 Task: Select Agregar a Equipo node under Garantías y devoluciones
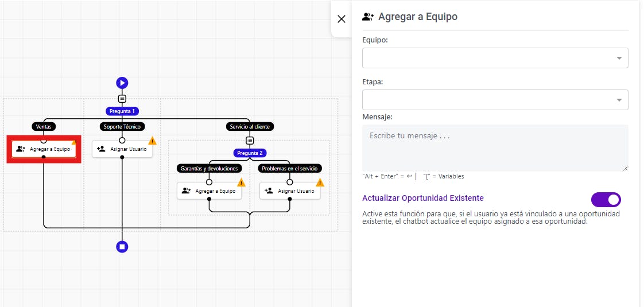(x=209, y=191)
